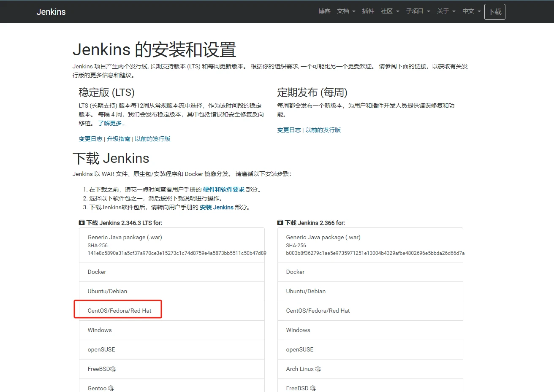Image resolution: width=554 pixels, height=392 pixels.
Task: Click weekly SHA-256 hash starting b003b8f36279
Action: tap(375, 253)
